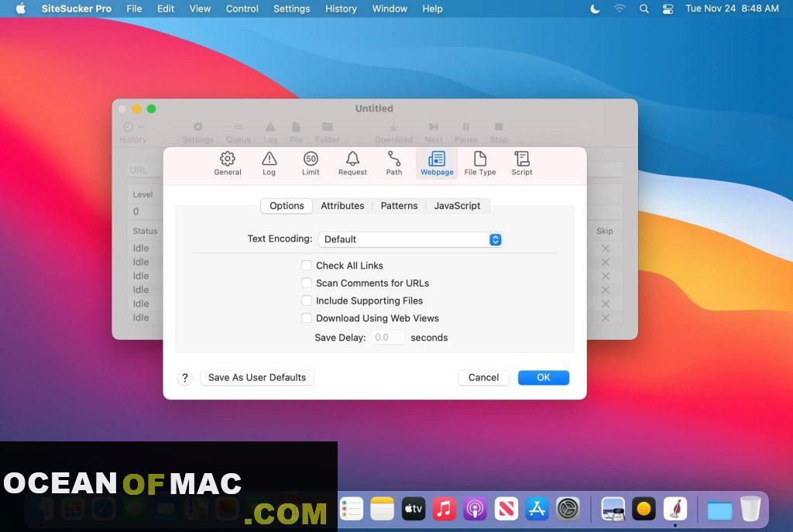The image size is (793, 532).
Task: Click the Log warning icon in window toolbar
Action: point(270,127)
